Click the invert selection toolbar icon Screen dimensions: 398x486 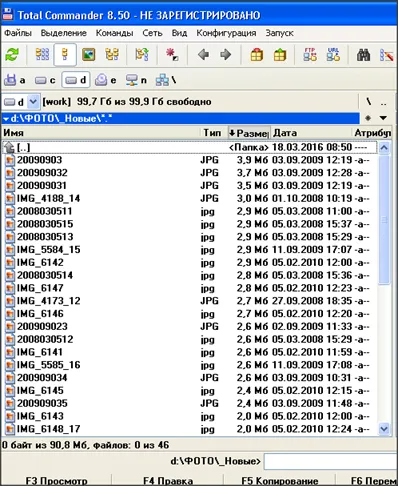[x=142, y=55]
